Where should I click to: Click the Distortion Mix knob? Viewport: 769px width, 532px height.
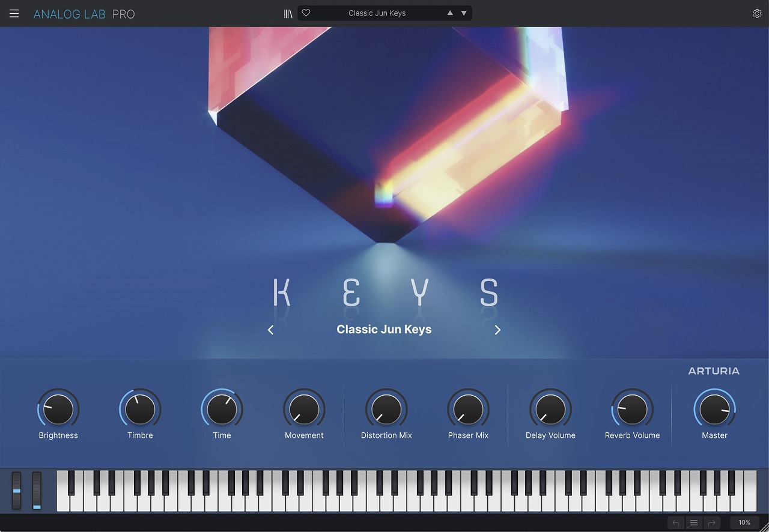(x=386, y=410)
